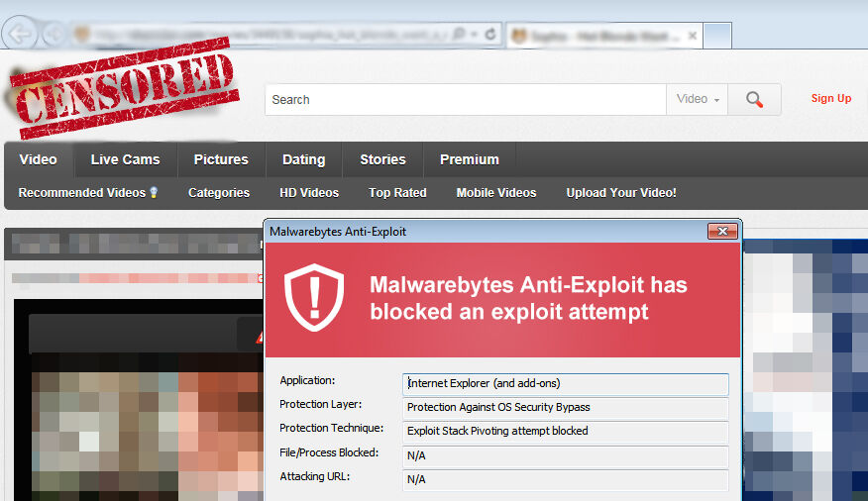Click the shield warning icon in alert
This screenshot has height=501, width=868.
point(314,297)
